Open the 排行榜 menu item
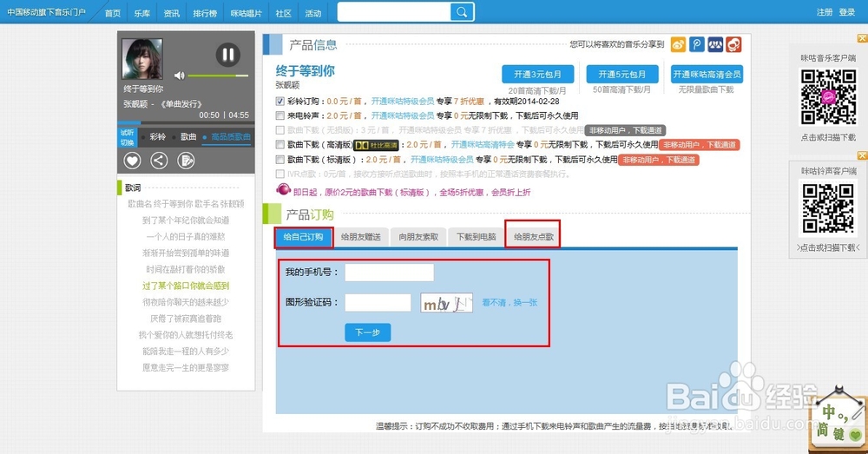This screenshot has width=868, height=454. point(205,13)
